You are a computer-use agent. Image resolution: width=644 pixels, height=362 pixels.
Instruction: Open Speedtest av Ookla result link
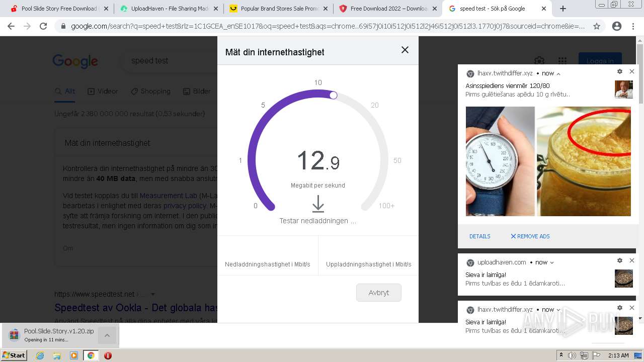pyautogui.click(x=136, y=308)
